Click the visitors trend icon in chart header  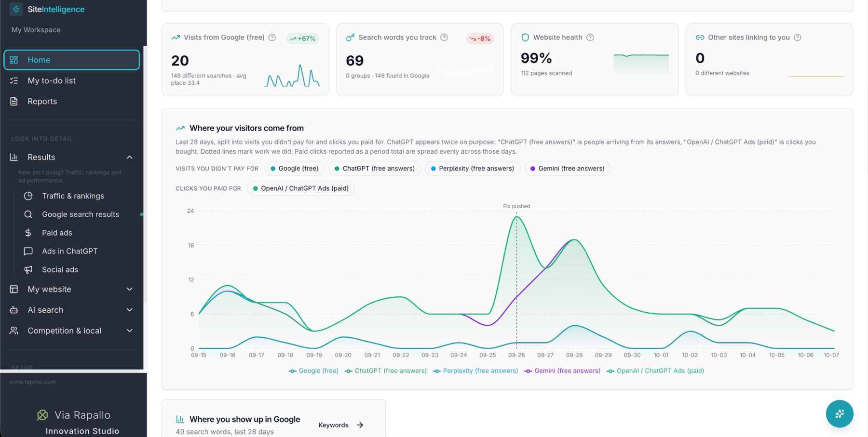pos(180,128)
